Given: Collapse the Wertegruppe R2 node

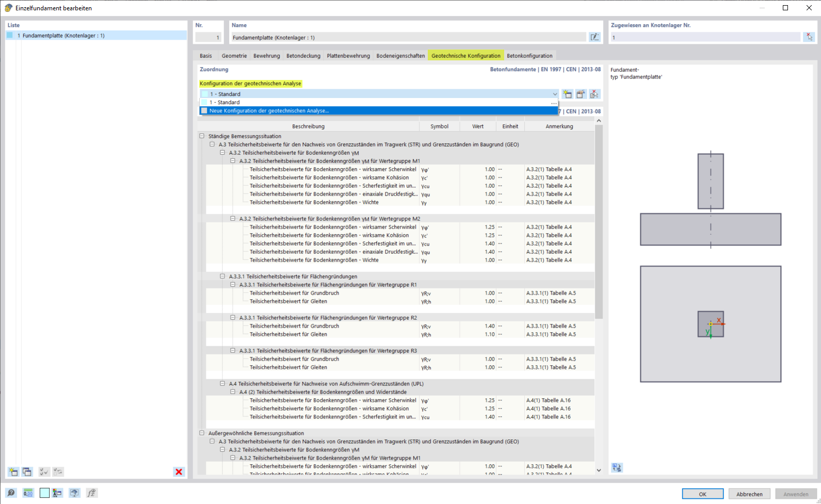Looking at the screenshot, I should point(233,318).
